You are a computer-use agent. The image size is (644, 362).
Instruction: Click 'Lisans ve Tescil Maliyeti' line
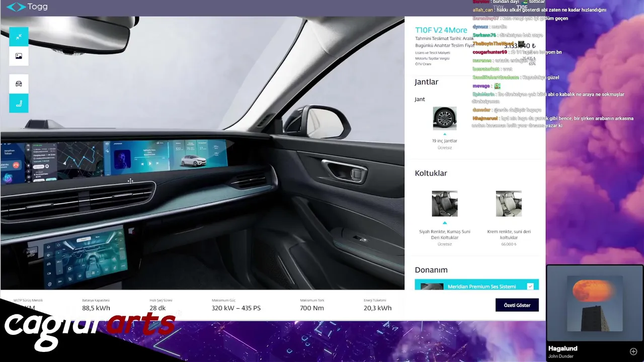433,53
